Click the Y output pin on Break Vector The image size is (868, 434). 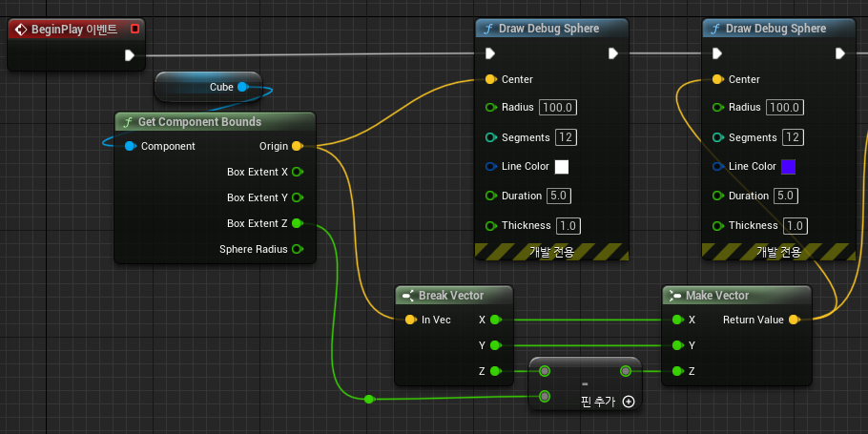tap(495, 345)
